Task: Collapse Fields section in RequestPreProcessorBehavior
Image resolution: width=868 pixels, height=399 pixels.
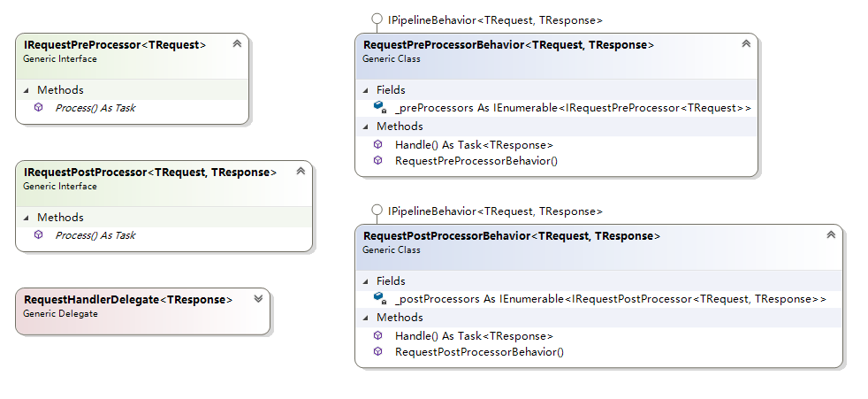Action: (x=365, y=90)
